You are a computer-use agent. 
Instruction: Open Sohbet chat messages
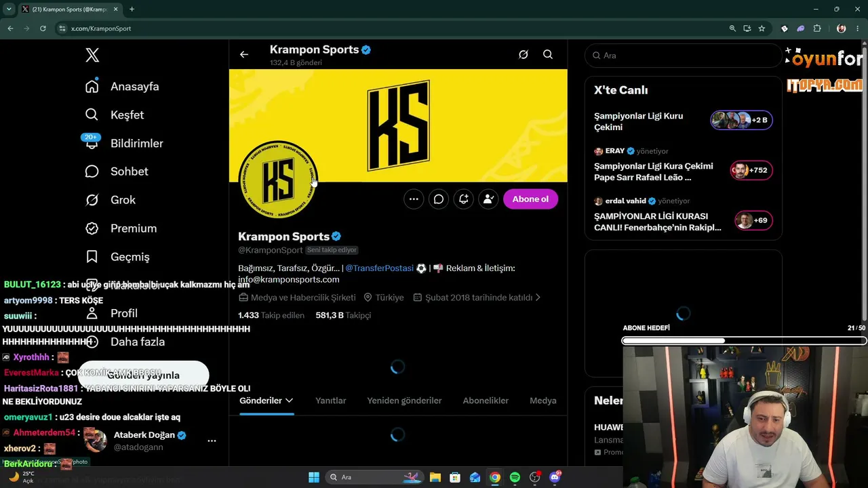pos(117,171)
